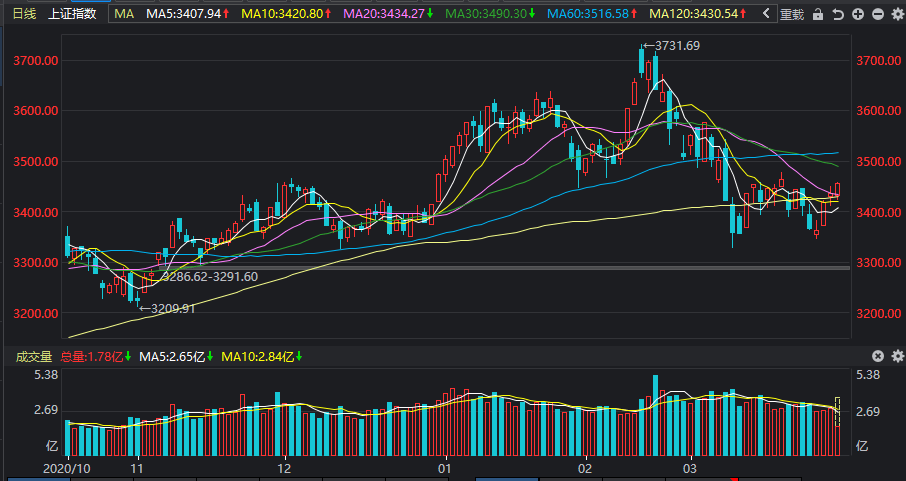The height and width of the screenshot is (481, 906).
Task: Open chart settings gear at top right
Action: [x=898, y=14]
